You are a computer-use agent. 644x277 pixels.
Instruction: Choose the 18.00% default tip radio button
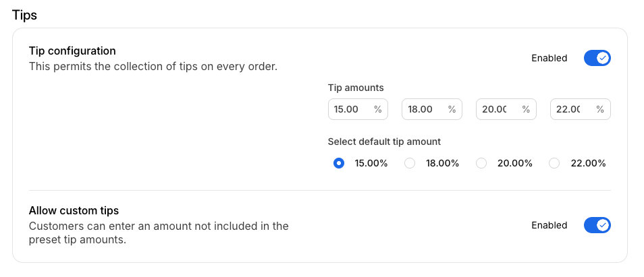410,163
